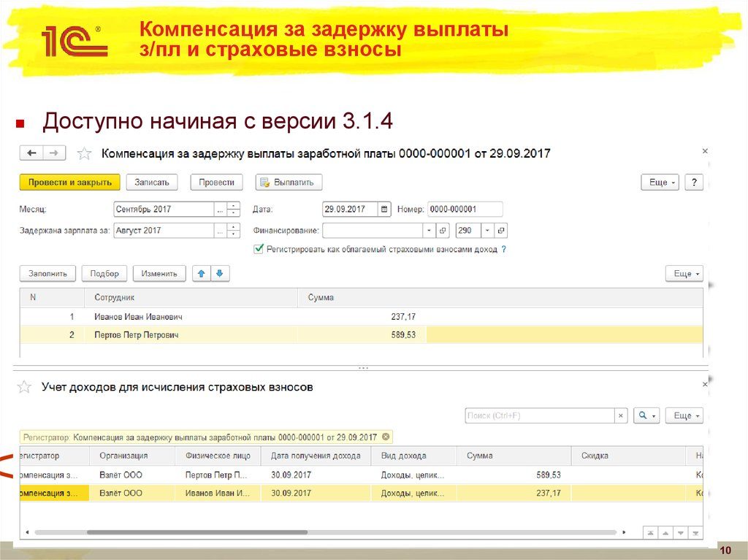The width and height of the screenshot is (748, 560).
Task: Select employee row 'Пертов Петр Петрович'
Action: (x=361, y=335)
